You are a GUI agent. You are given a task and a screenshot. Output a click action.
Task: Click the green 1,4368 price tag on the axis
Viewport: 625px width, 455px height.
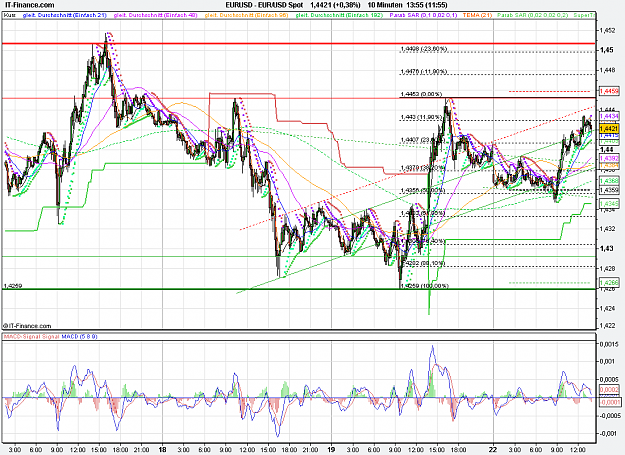click(609, 181)
